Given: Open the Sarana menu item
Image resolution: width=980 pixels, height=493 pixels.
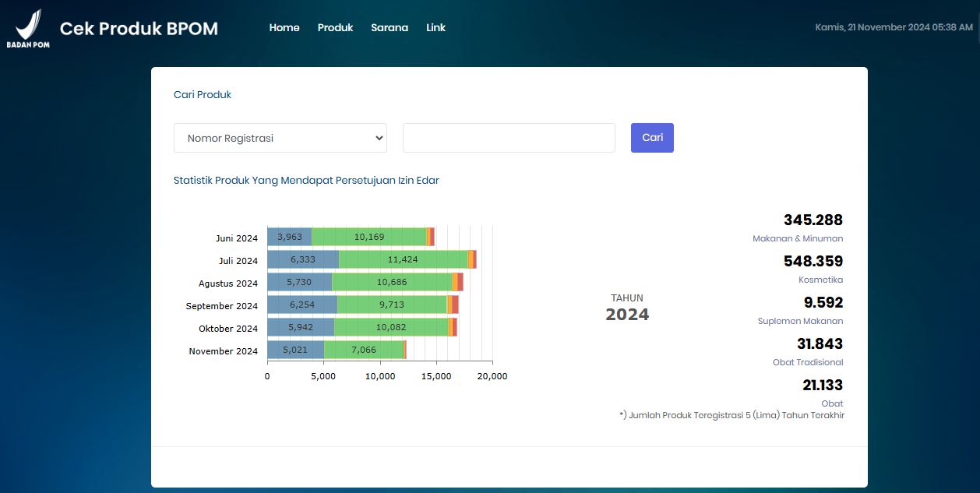Looking at the screenshot, I should [x=390, y=27].
